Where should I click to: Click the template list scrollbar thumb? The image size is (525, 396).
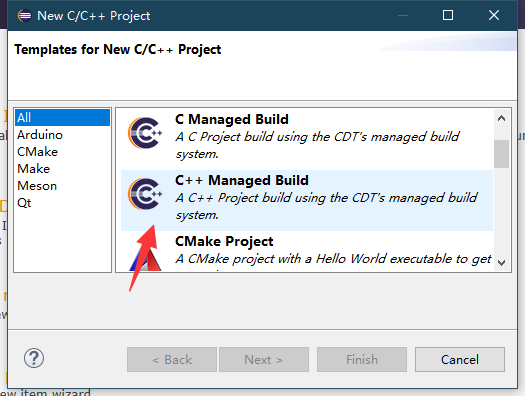pos(501,154)
